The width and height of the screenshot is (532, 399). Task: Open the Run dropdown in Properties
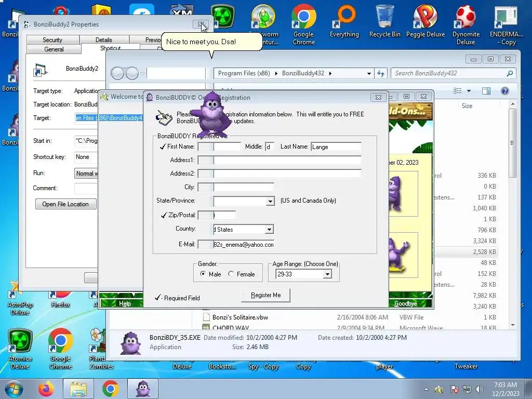86,174
